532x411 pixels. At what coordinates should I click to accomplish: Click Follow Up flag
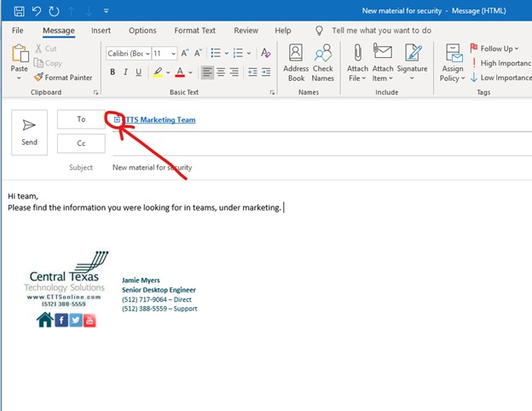coord(494,49)
